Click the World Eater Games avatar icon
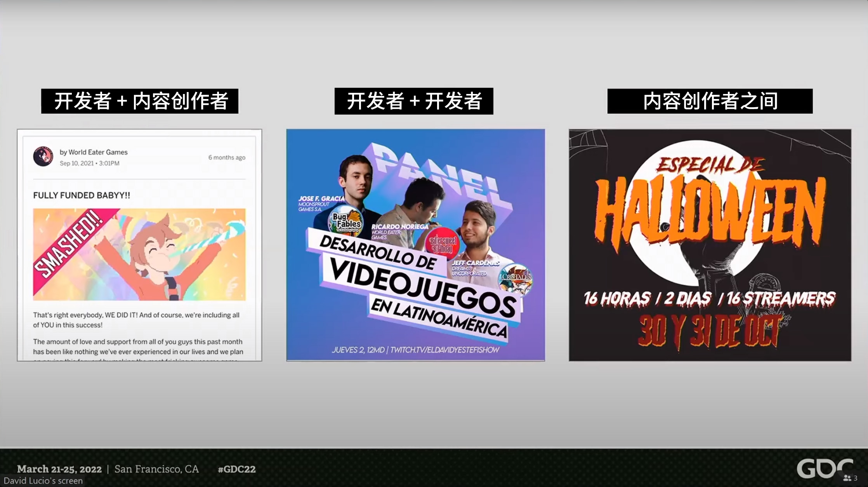Viewport: 868px width, 487px height. click(43, 157)
